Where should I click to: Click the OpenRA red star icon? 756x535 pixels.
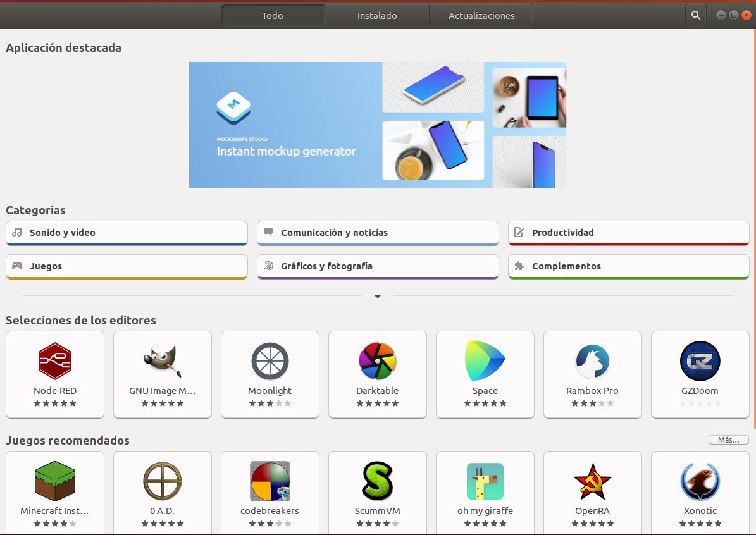[x=593, y=481]
